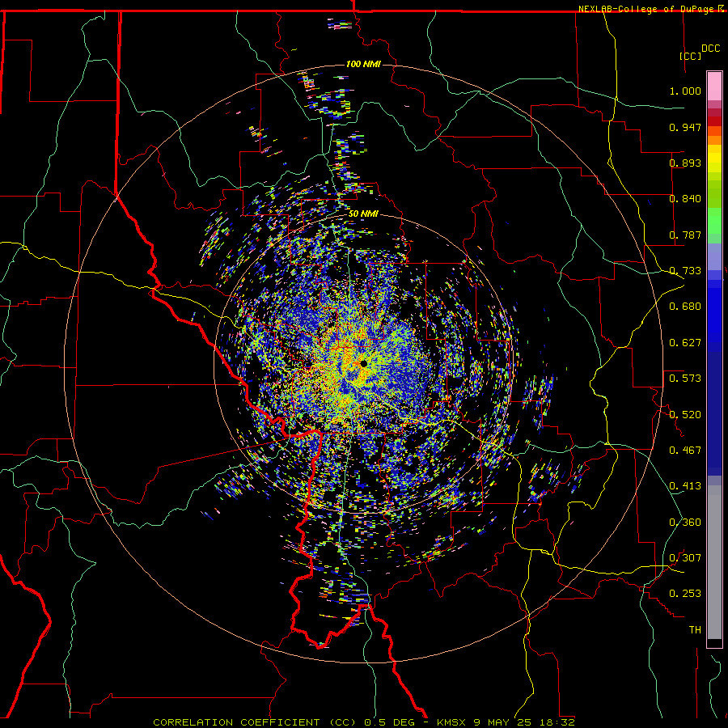Viewport: 728px width, 728px height.
Task: Click the 0.947 value on color scale
Action: pyautogui.click(x=685, y=127)
